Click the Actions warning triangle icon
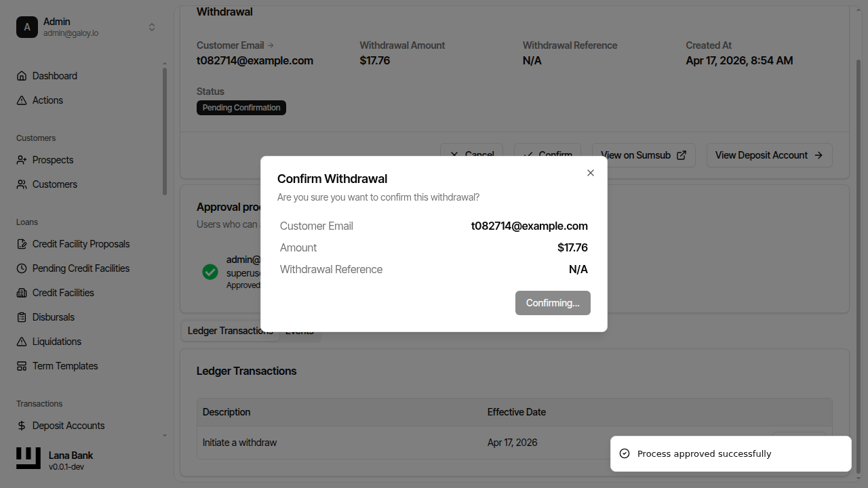This screenshot has width=868, height=488. (x=22, y=100)
